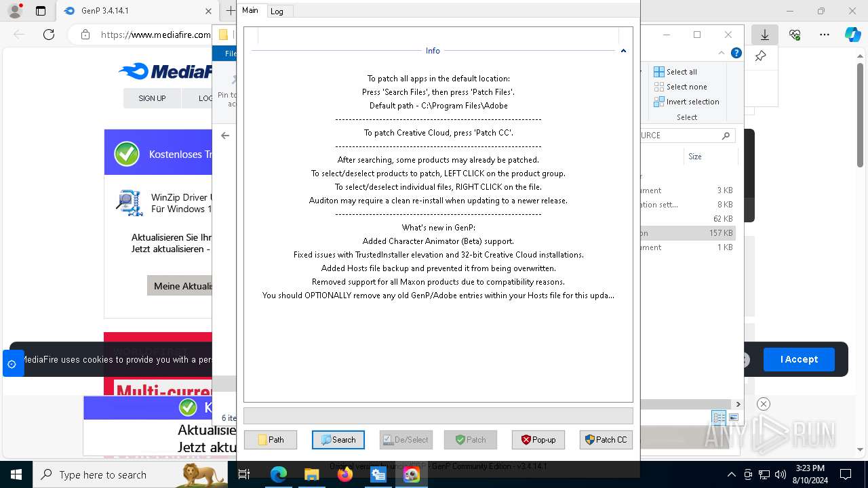The image size is (868, 488).
Task: Open new tab in Edge
Action: click(231, 11)
